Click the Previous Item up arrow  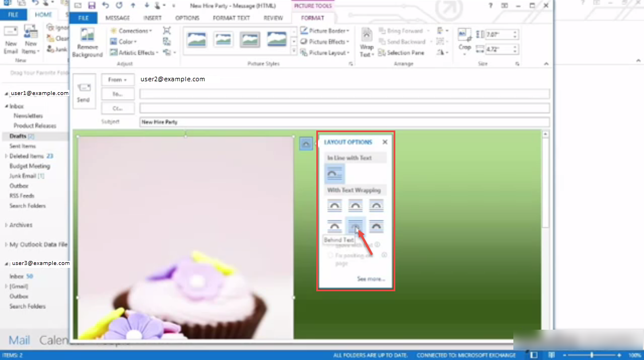pos(133,5)
